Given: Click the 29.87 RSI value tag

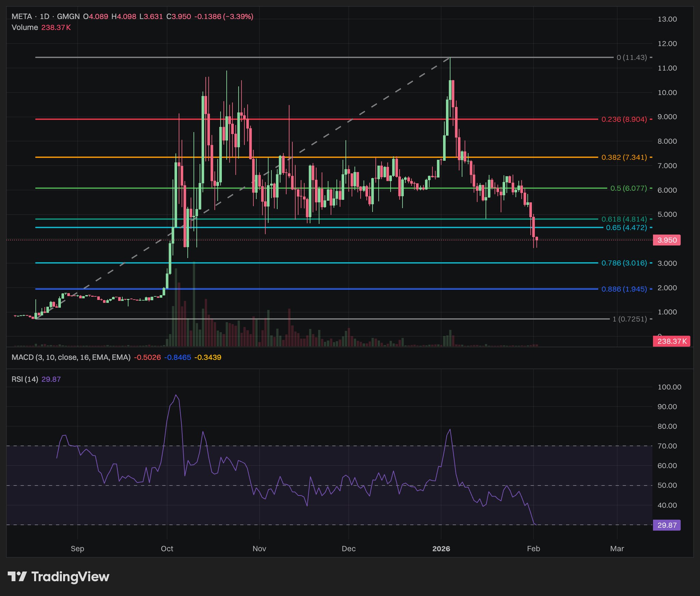Looking at the screenshot, I should click(667, 525).
